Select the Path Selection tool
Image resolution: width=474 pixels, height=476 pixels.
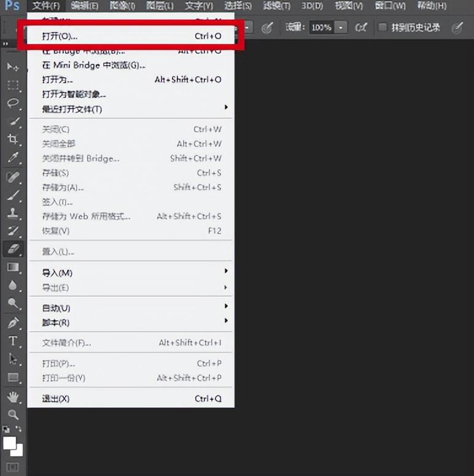point(13,359)
